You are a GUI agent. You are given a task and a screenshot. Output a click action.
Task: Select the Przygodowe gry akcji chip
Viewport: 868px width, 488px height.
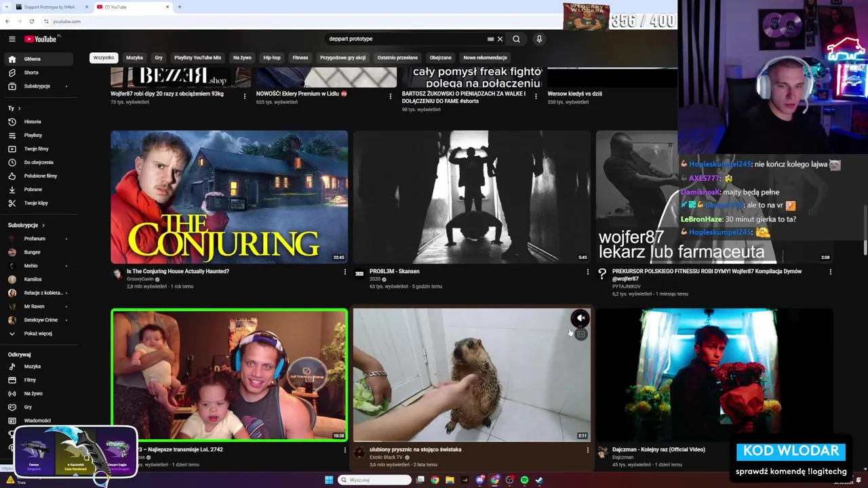[342, 58]
